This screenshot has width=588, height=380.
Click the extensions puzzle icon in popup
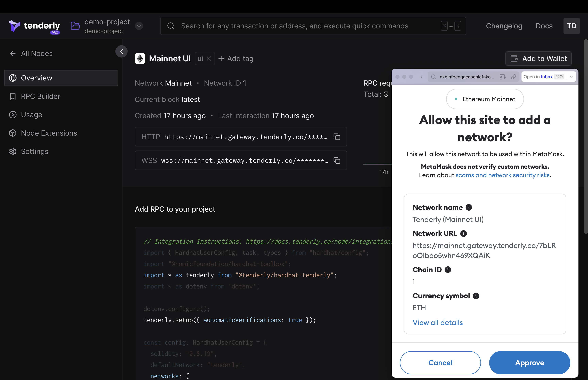503,77
